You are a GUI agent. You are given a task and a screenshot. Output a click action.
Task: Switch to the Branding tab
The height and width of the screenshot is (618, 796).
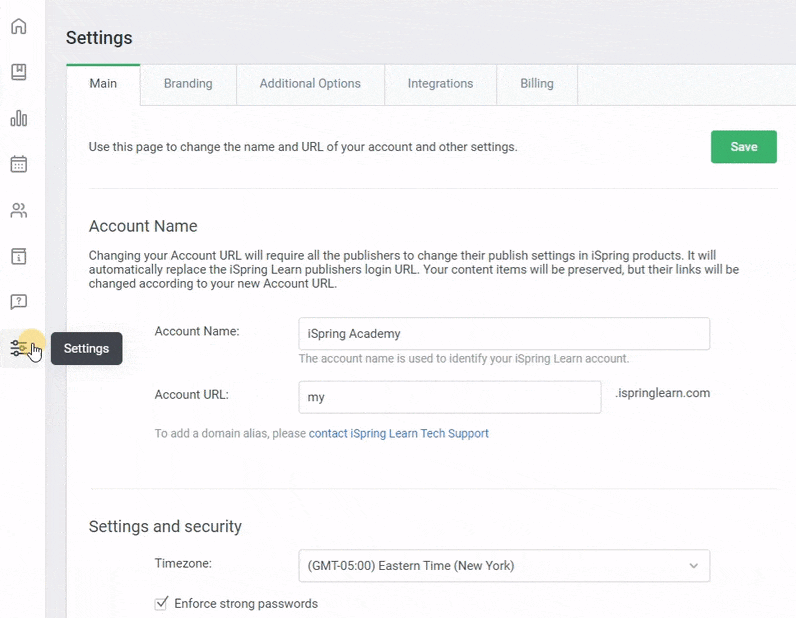coord(188,84)
